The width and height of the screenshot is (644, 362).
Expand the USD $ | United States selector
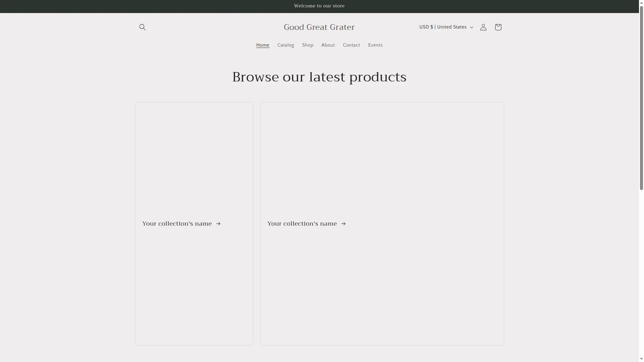(446, 27)
